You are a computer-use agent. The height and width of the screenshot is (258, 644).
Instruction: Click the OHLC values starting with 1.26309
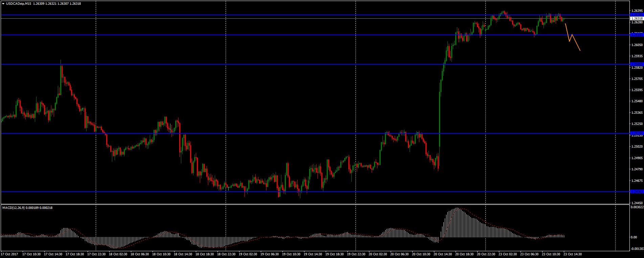(57, 4)
